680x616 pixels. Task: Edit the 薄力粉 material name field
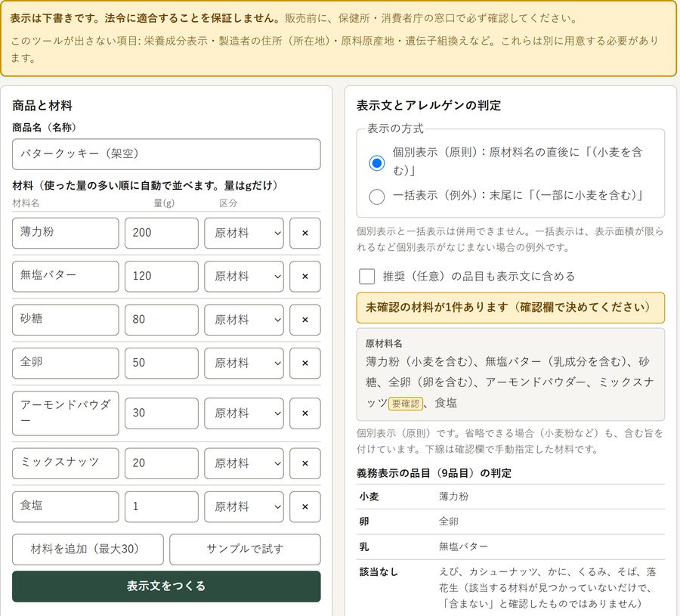pyautogui.click(x=66, y=233)
